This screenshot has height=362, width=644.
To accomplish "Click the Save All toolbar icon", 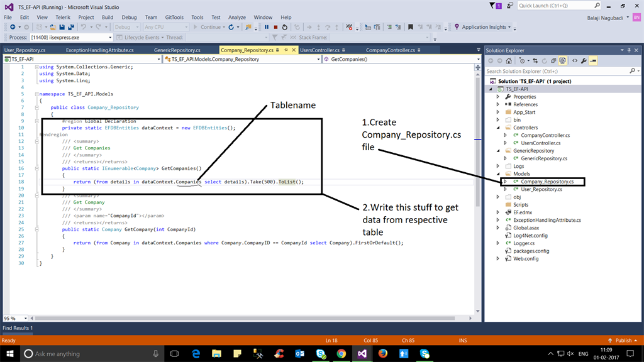I will pos(71,27).
